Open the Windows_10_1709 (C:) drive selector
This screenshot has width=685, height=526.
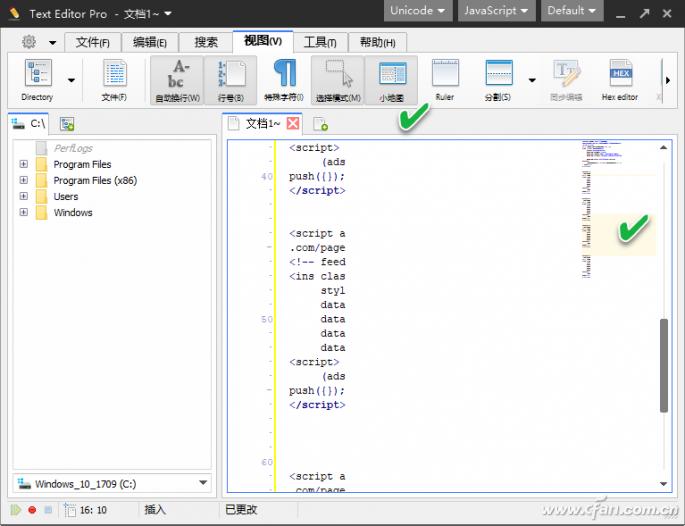(112, 484)
